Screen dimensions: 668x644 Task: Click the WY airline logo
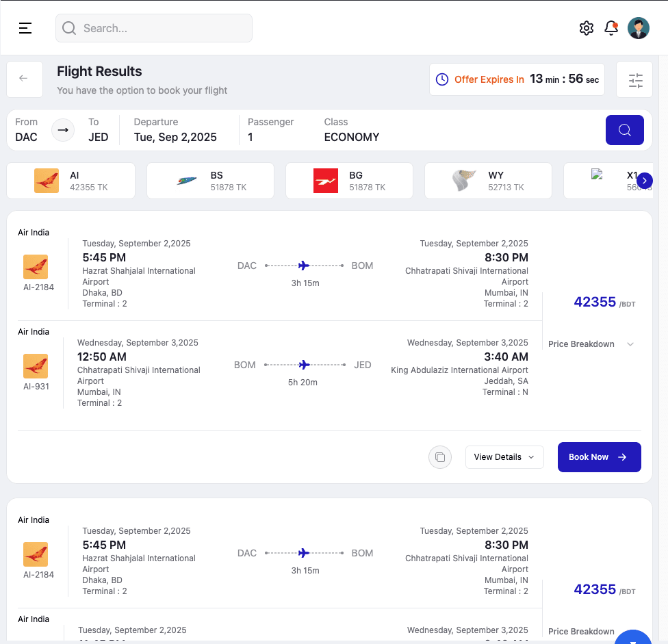point(464,181)
